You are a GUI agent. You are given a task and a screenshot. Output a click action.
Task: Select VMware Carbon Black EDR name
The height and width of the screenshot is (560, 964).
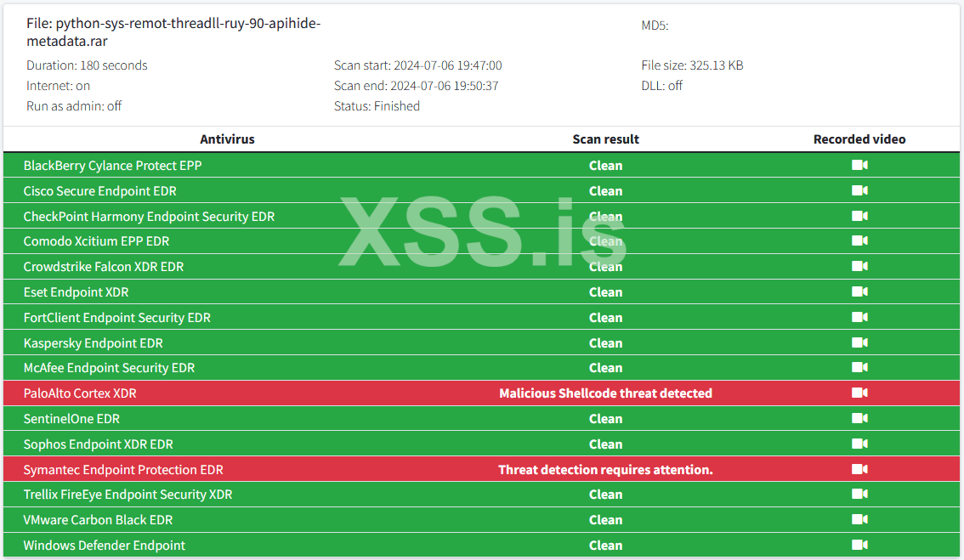98,520
